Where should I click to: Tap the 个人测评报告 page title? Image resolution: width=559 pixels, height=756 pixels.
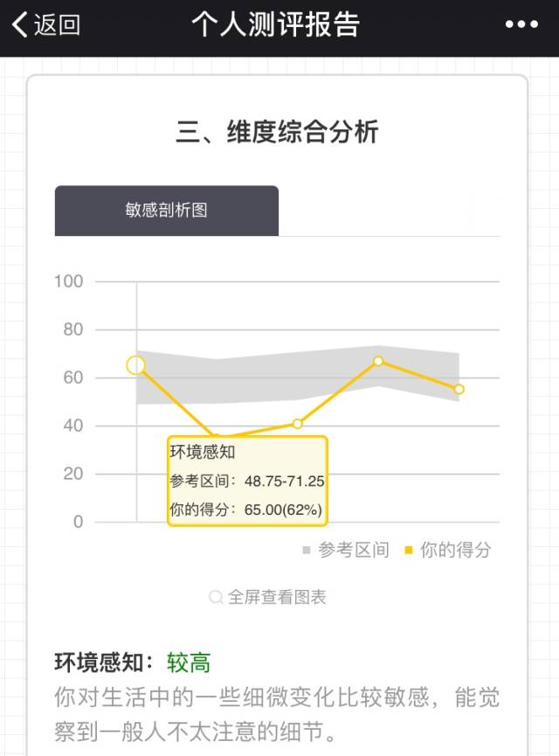[x=275, y=24]
